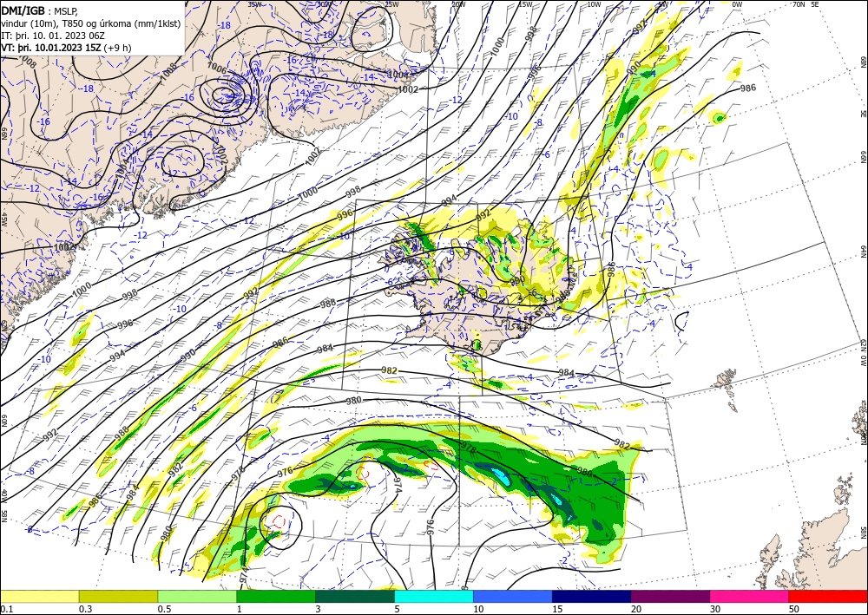Click the blue 10–15 legend swatch
Image resolution: width=868 pixels, height=615 pixels.
(513, 596)
